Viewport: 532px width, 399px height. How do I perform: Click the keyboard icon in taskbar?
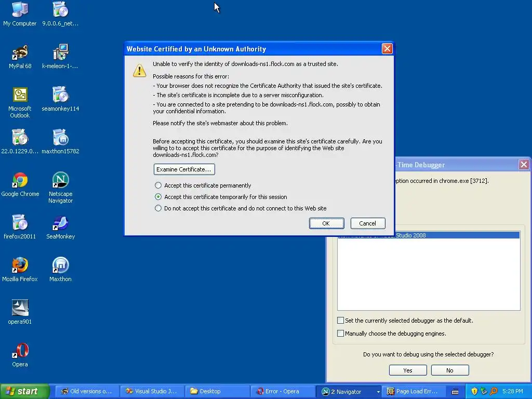455,392
